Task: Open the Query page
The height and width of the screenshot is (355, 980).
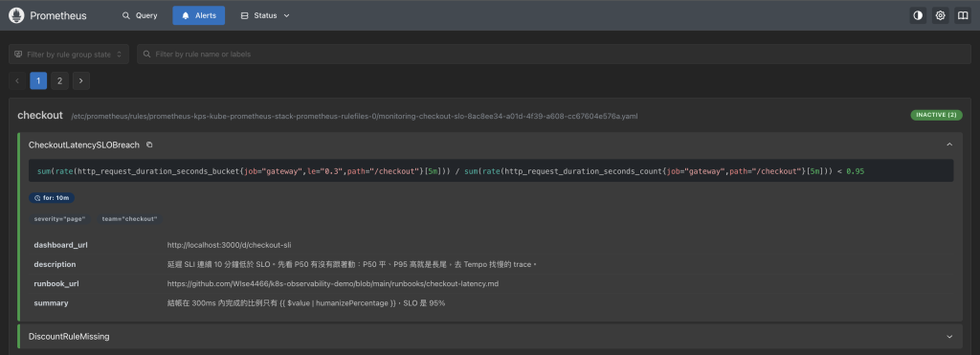Action: (x=140, y=15)
